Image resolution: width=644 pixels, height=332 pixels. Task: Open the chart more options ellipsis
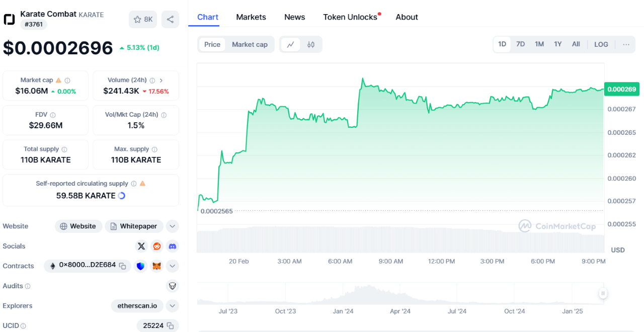[626, 44]
